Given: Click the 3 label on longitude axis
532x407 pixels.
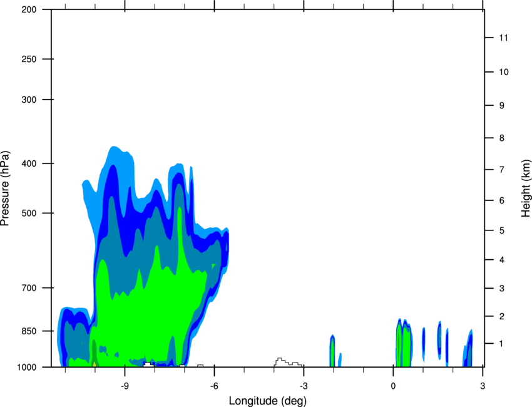Looking at the screenshot, I should click(x=483, y=386).
